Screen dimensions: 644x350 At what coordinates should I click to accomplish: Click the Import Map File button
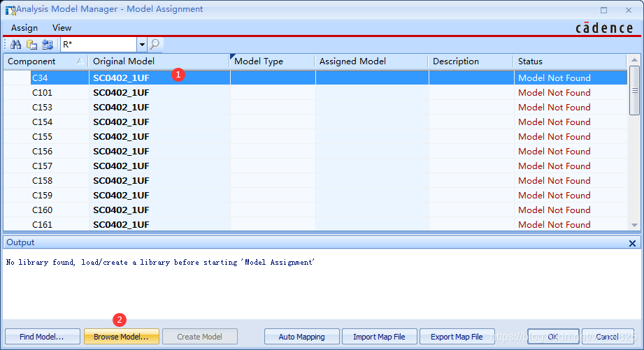click(x=385, y=337)
